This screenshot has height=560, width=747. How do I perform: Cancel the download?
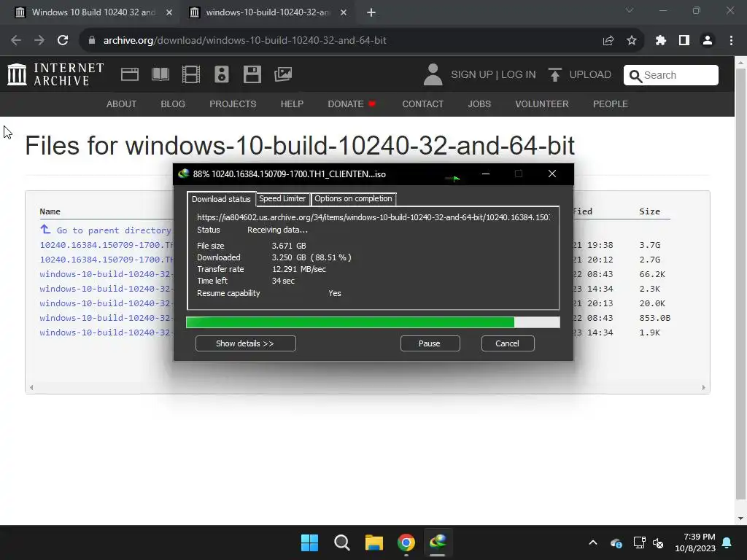tap(508, 343)
